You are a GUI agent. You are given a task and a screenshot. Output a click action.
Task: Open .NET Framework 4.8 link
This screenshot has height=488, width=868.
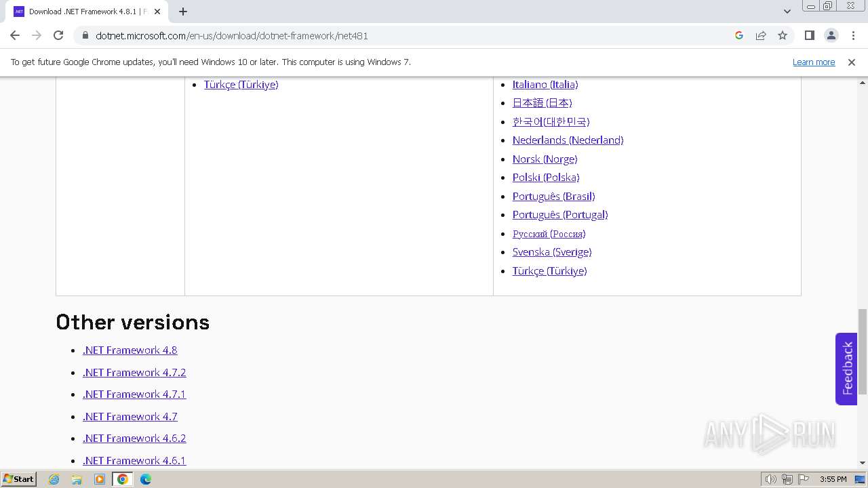pos(130,350)
